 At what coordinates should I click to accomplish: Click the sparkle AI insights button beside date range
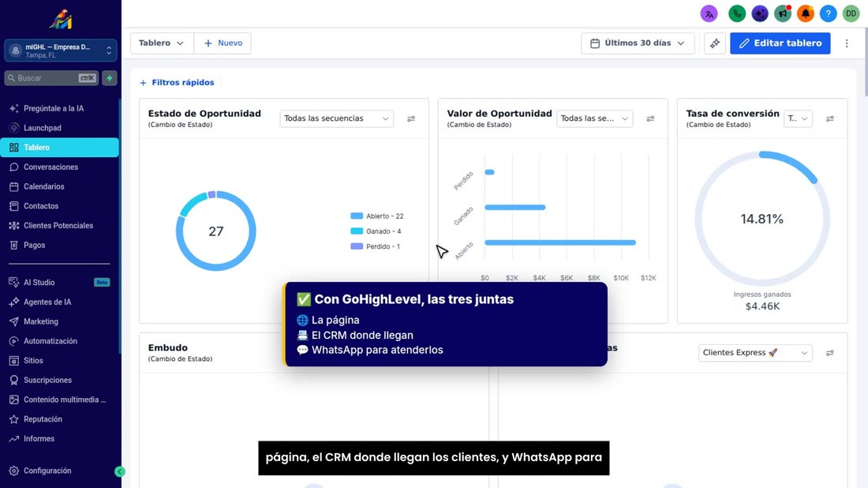point(715,43)
